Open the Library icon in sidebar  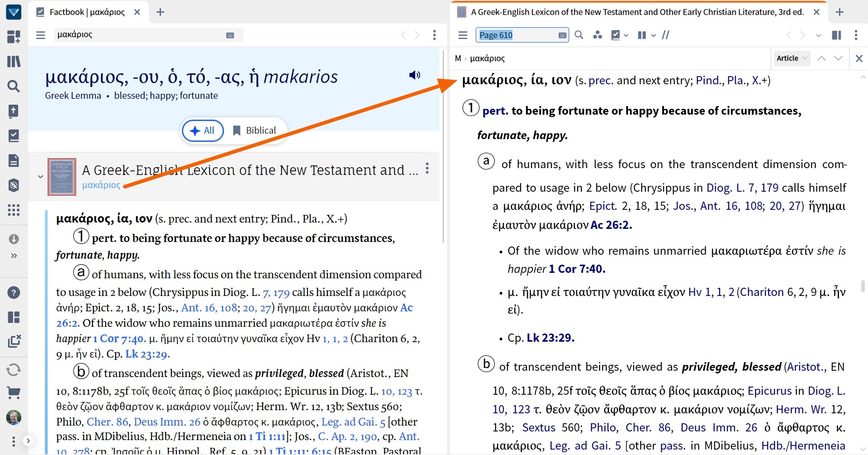[x=14, y=61]
